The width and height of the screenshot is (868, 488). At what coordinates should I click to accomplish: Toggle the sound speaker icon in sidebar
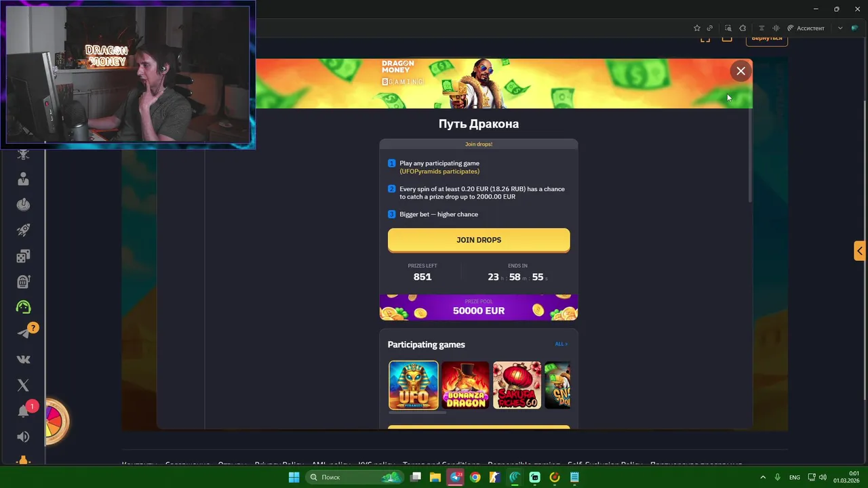tap(23, 437)
